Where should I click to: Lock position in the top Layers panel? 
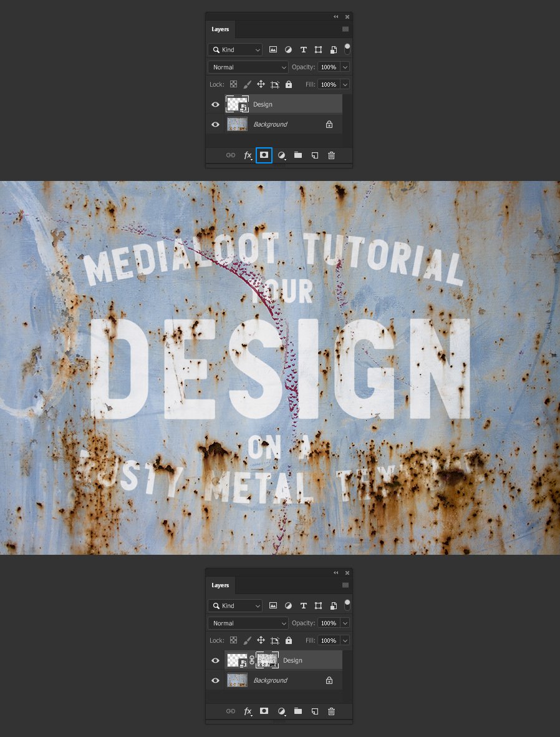pyautogui.click(x=261, y=85)
